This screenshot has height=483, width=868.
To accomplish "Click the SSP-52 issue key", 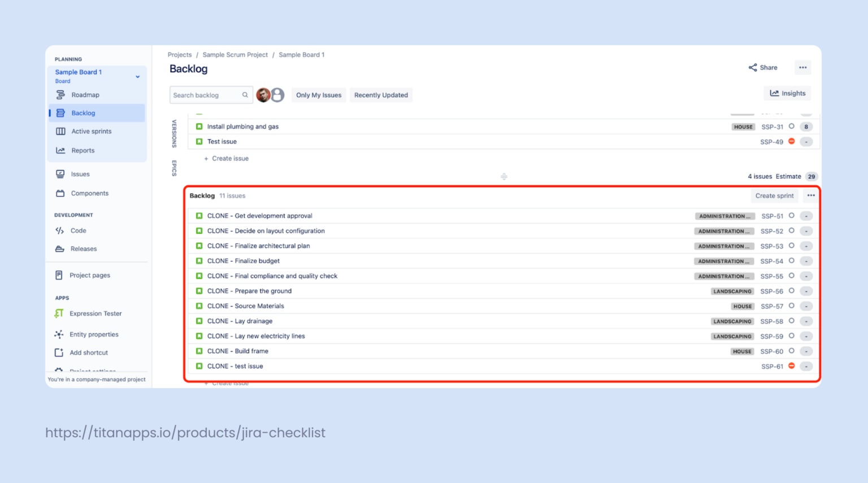I will coord(772,231).
